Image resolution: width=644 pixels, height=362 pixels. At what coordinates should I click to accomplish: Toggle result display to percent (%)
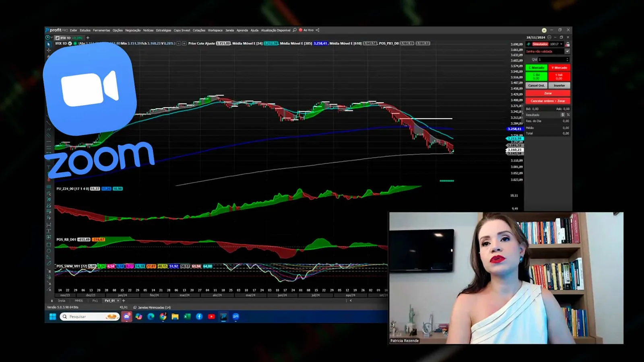[568, 115]
